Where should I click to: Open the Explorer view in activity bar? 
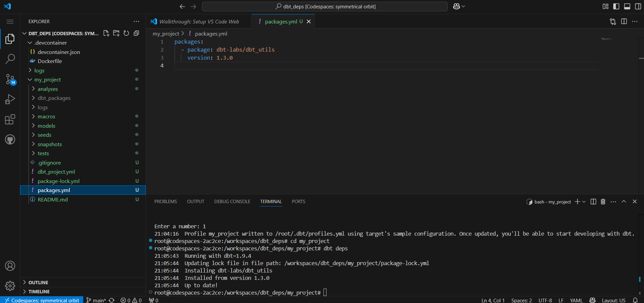click(x=10, y=39)
